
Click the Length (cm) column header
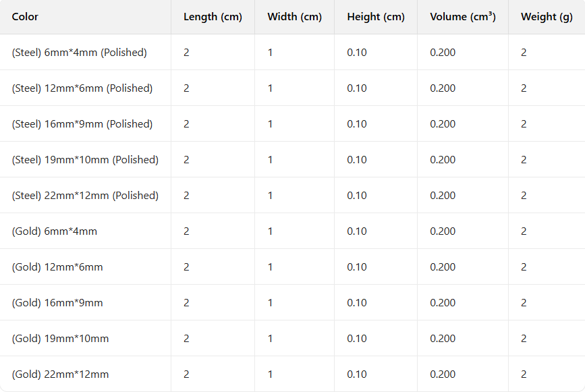[x=213, y=17]
